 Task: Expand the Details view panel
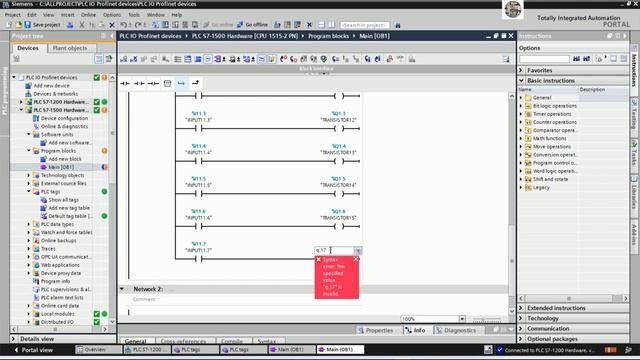[13, 339]
